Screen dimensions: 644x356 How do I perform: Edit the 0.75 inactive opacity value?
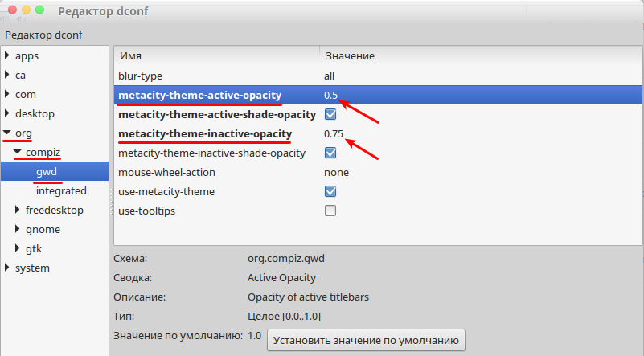pos(334,134)
